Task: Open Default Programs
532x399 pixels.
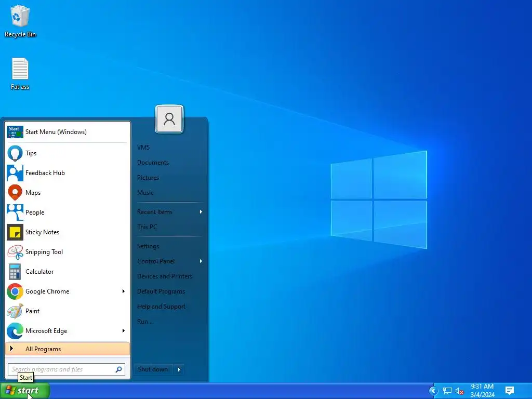Action: pos(161,291)
